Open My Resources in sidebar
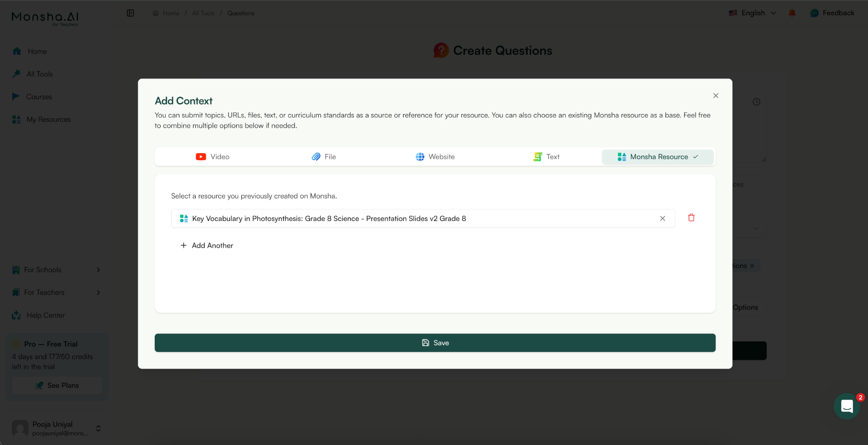This screenshot has height=445, width=868. click(x=42, y=120)
